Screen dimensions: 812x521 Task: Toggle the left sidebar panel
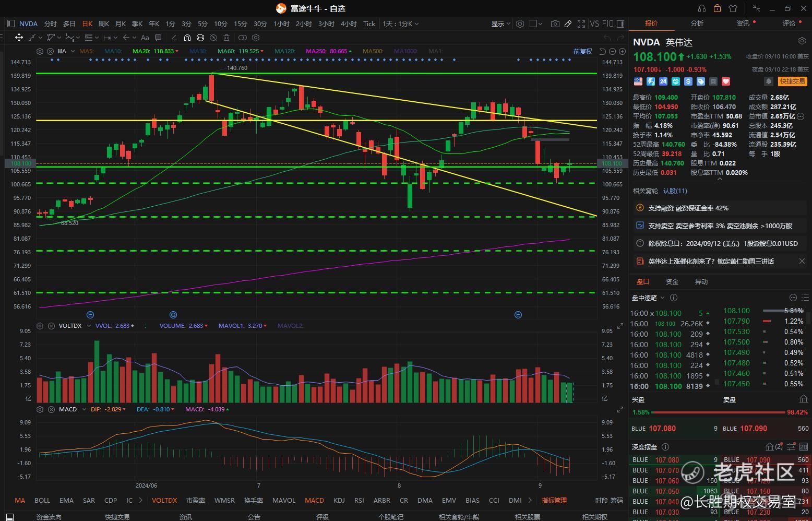[x=11, y=23]
